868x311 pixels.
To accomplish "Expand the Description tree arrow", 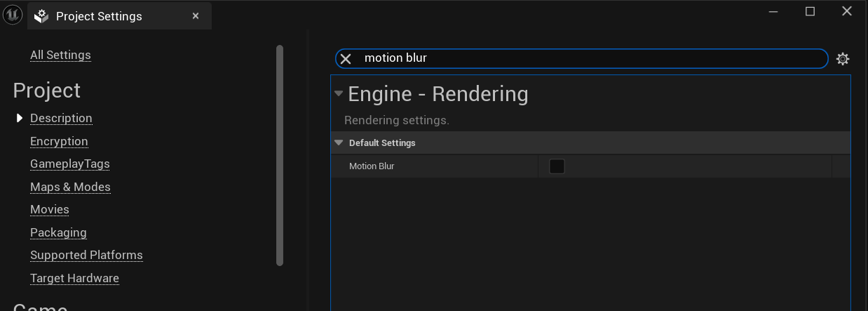I will (20, 118).
